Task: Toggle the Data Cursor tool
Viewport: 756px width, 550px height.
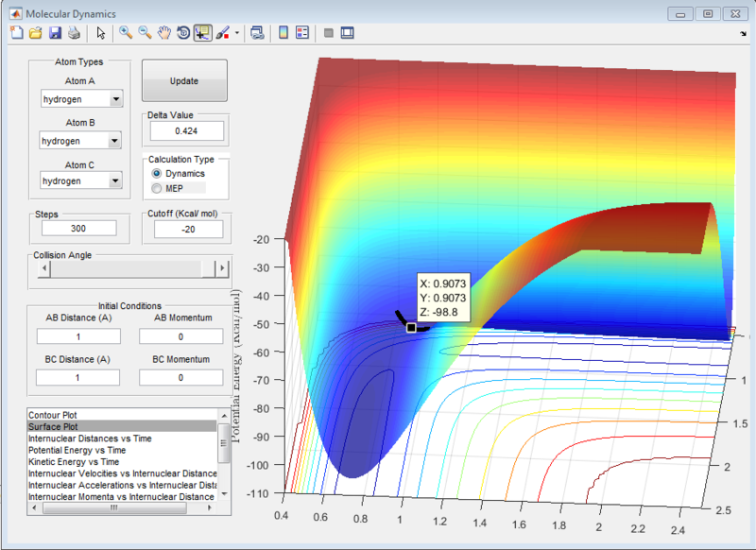Action: (x=202, y=33)
